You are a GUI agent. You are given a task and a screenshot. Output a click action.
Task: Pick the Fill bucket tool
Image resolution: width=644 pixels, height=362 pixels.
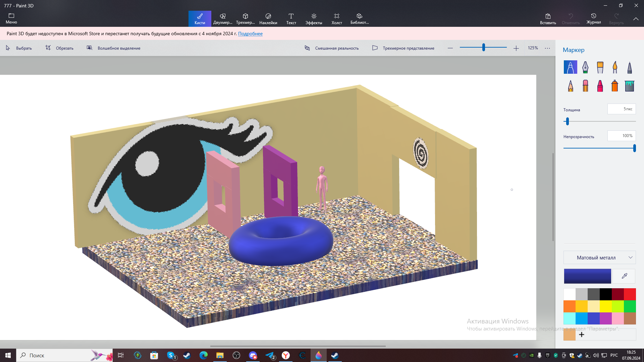[x=630, y=86]
